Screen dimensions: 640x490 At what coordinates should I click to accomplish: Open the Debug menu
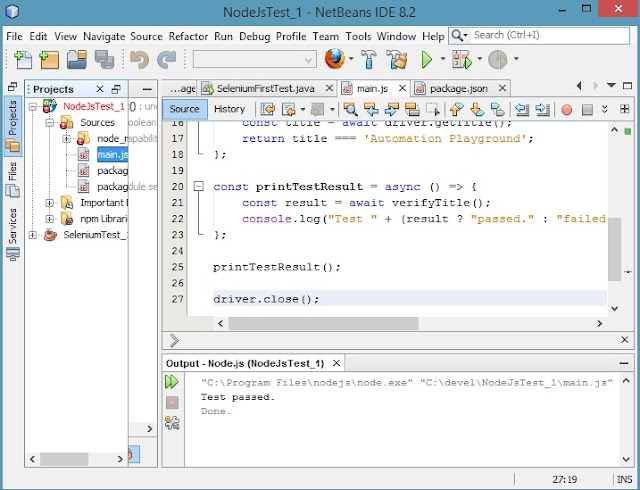pyautogui.click(x=254, y=36)
